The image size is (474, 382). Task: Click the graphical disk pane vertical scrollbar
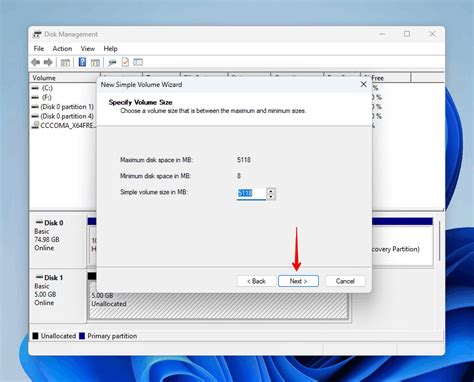pyautogui.click(x=440, y=240)
